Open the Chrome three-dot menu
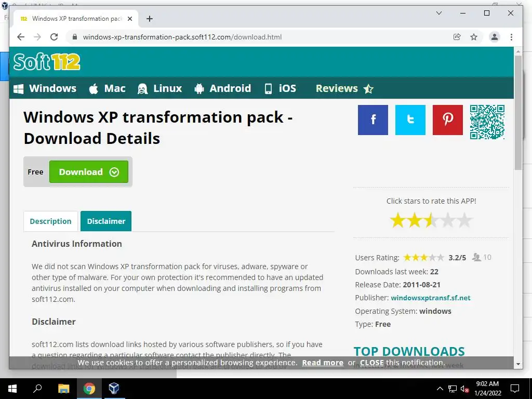The image size is (532, 399). (511, 37)
